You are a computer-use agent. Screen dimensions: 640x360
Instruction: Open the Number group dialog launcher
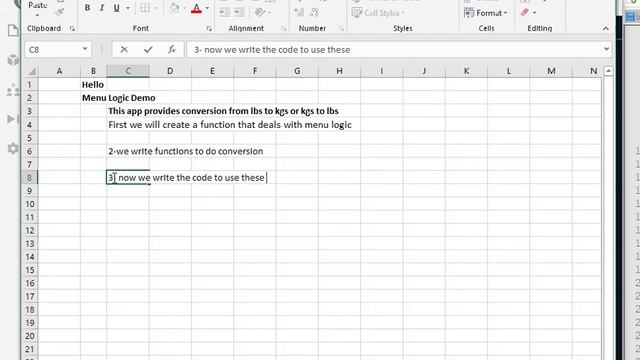pos(341,28)
